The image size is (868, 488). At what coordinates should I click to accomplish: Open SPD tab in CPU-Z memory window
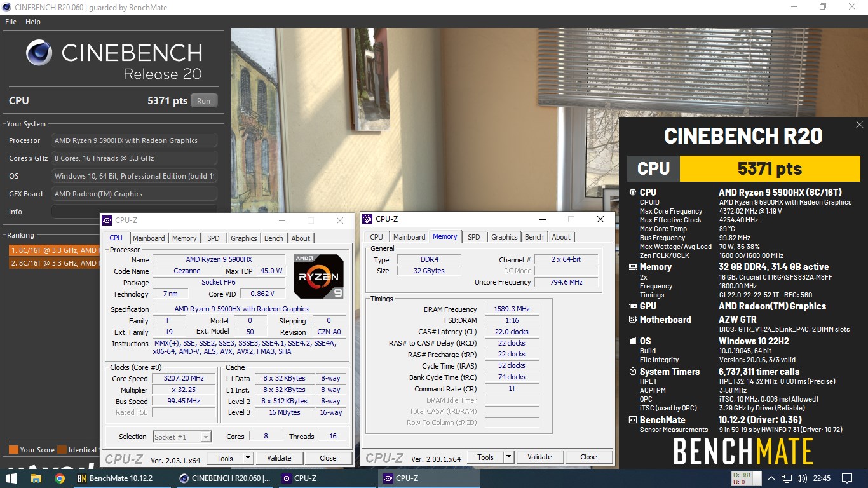click(474, 237)
